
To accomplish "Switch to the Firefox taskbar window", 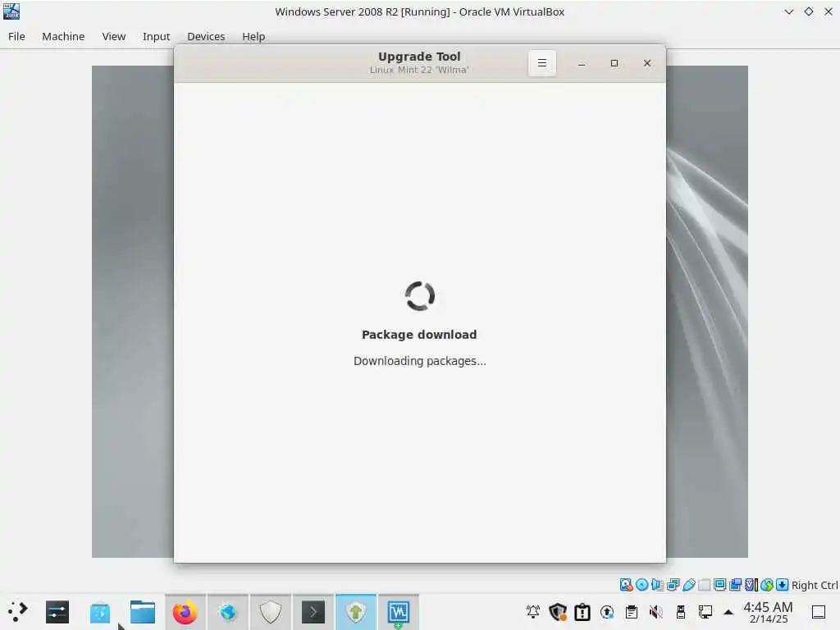I will (x=185, y=612).
